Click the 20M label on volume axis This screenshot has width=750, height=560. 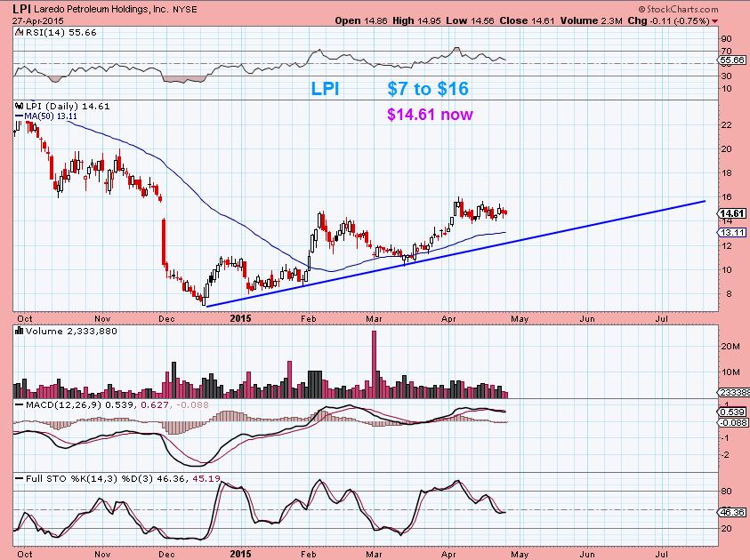(x=730, y=347)
